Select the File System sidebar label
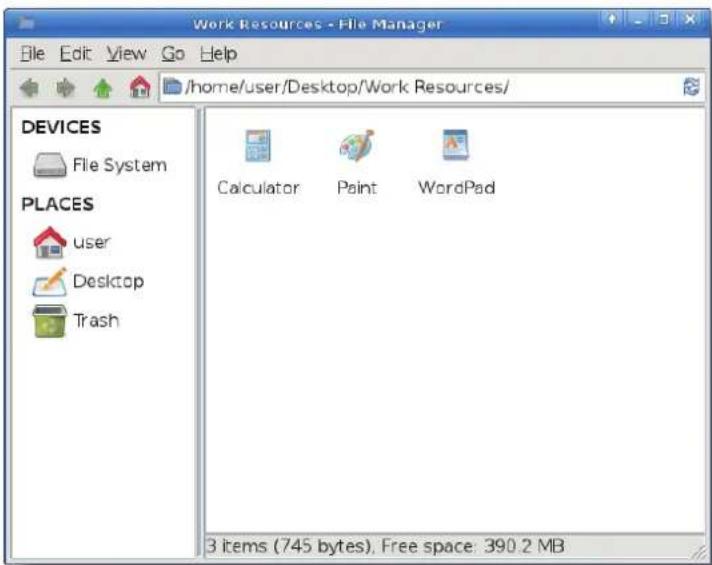Image resolution: width=712 pixels, height=565 pixels. pyautogui.click(x=119, y=165)
